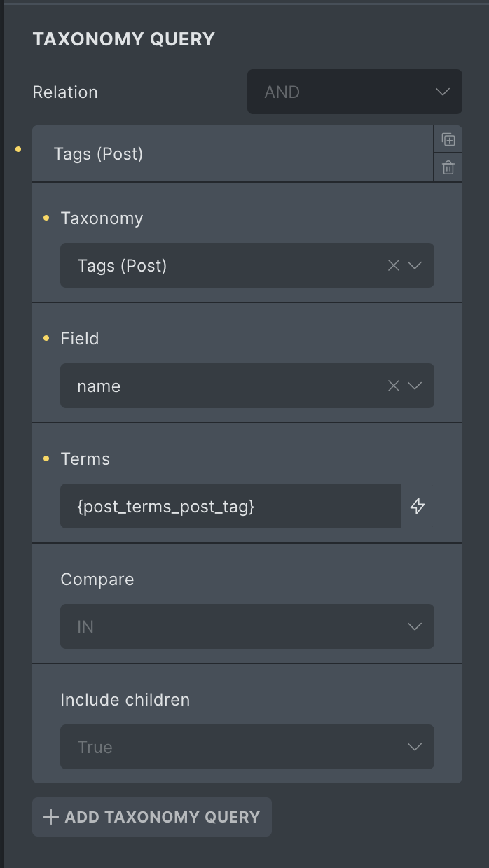The image size is (489, 868).
Task: Click the TAXONOMY QUERY section heading
Action: (123, 39)
